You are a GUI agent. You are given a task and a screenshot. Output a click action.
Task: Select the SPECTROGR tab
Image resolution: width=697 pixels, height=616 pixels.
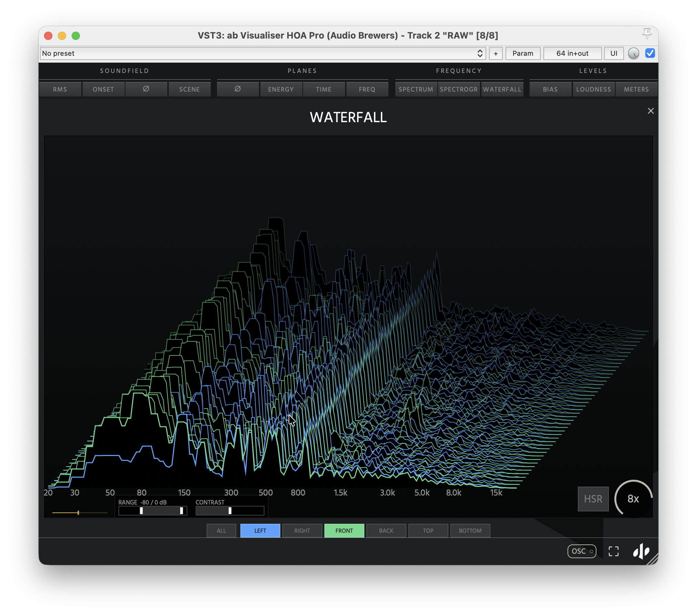459,89
